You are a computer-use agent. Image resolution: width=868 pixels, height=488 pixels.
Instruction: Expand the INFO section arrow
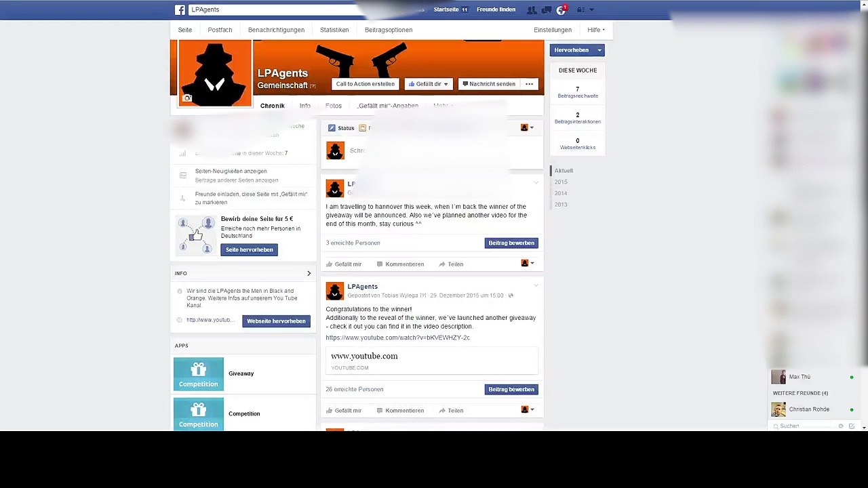point(309,273)
